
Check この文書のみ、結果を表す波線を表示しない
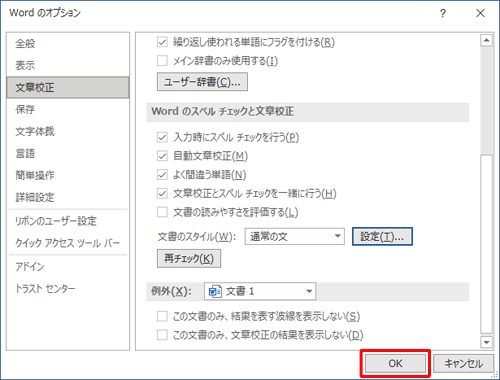(x=162, y=316)
